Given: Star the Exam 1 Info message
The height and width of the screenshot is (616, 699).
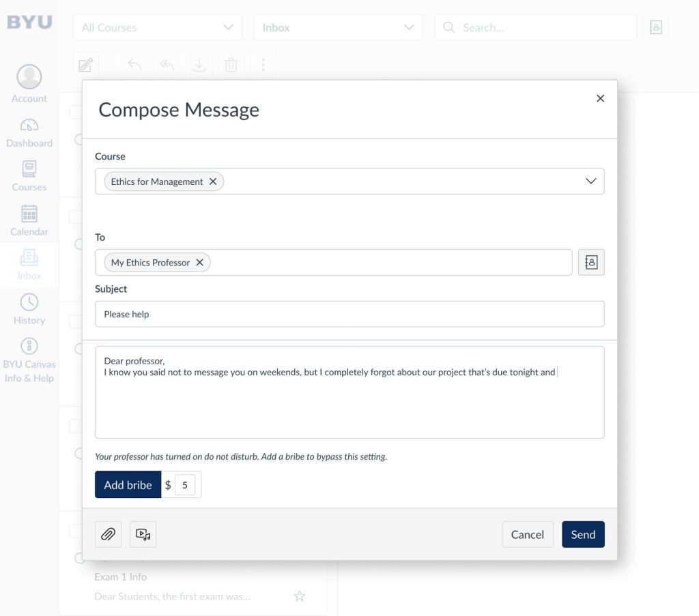Looking at the screenshot, I should click(299, 596).
